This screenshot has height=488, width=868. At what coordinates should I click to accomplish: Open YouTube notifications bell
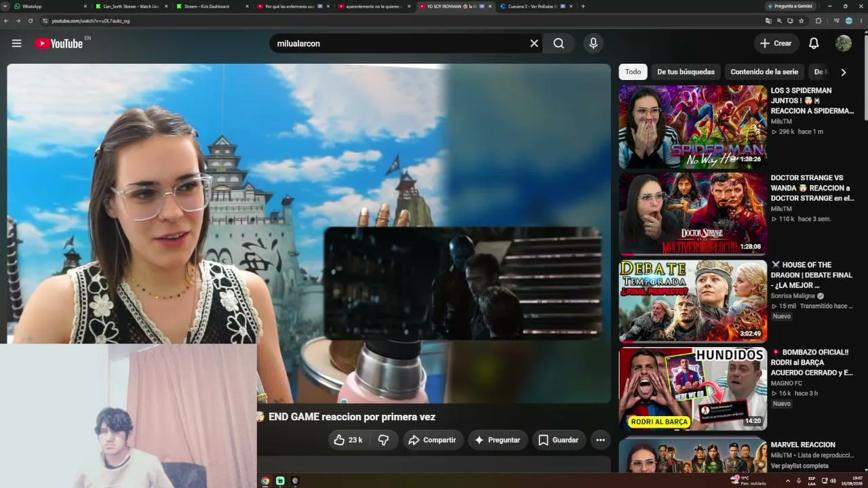814,43
